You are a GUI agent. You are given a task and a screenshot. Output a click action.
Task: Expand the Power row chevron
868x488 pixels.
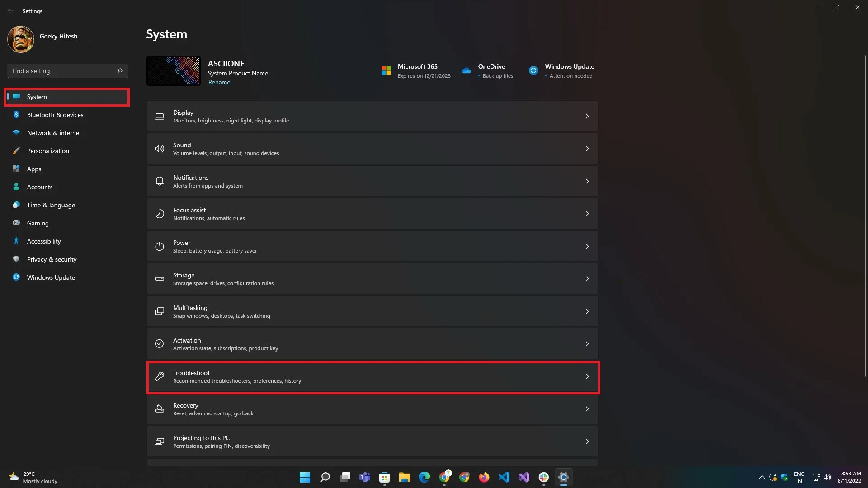pos(587,246)
